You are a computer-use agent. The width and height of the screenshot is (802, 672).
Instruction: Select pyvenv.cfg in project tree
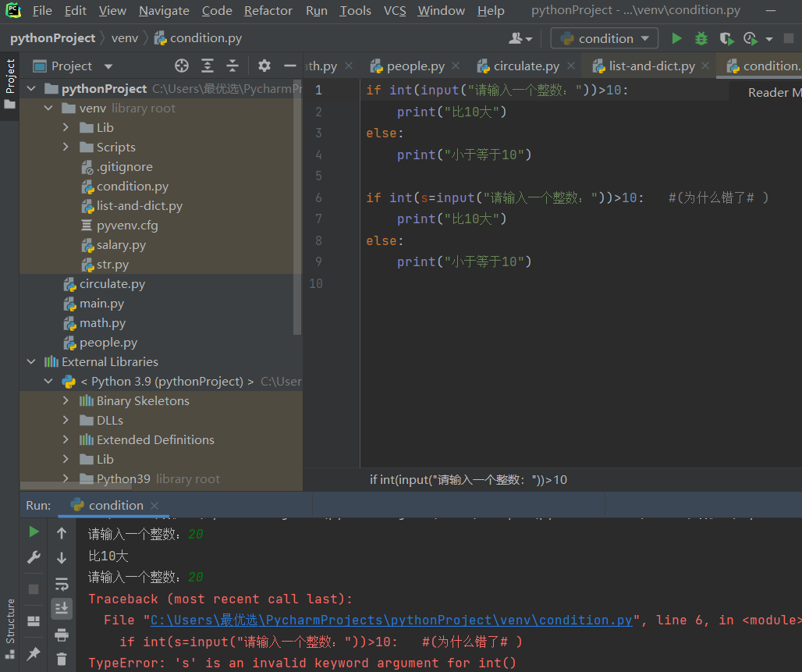tap(127, 226)
